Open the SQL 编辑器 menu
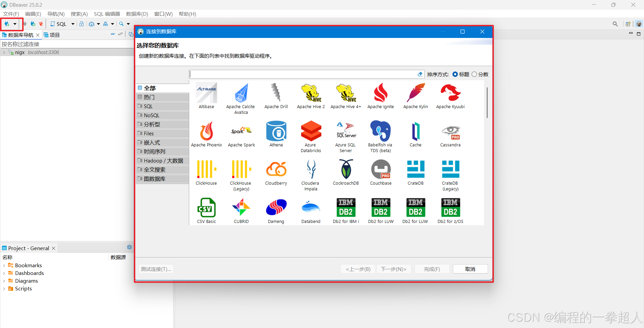Screen dimensions: 644x328 [x=107, y=14]
